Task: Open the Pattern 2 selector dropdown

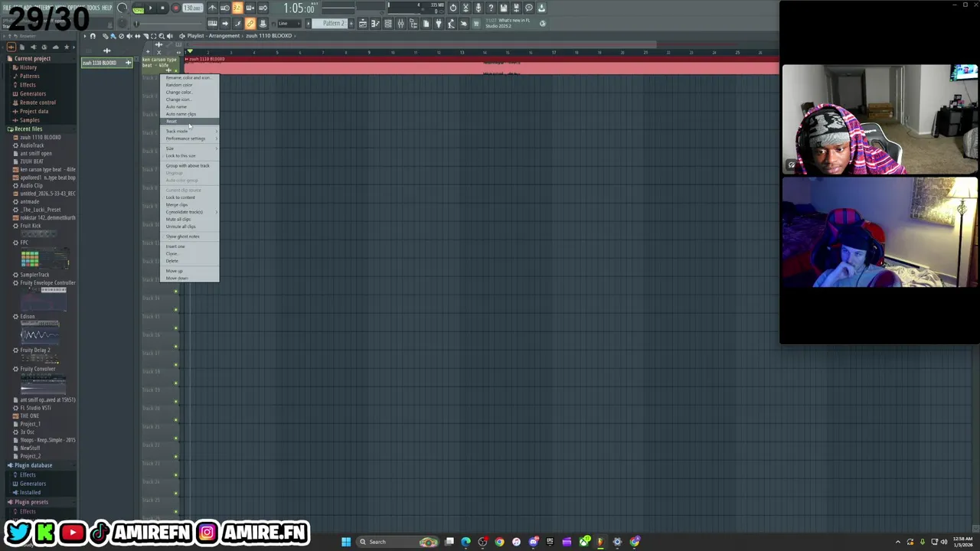Action: (332, 24)
